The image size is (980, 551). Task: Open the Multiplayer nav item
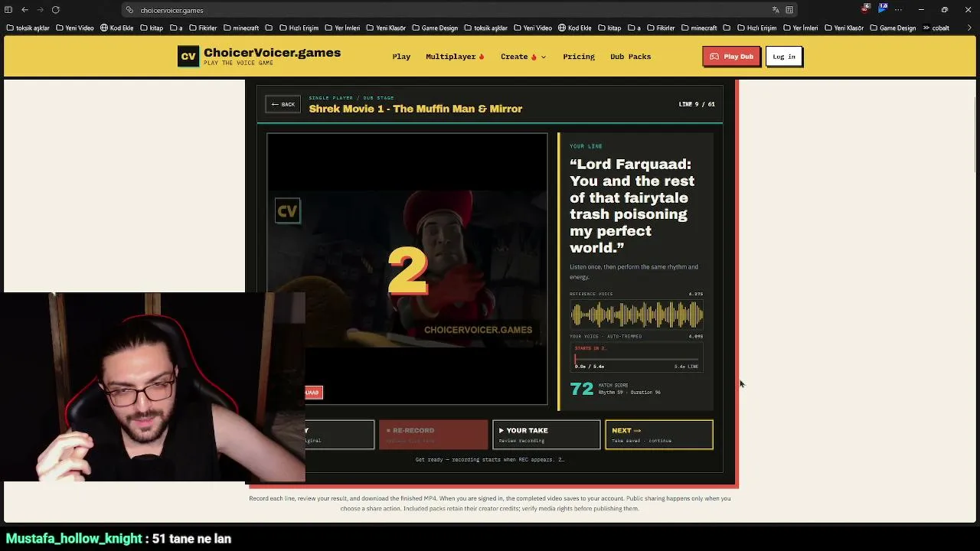pos(455,57)
